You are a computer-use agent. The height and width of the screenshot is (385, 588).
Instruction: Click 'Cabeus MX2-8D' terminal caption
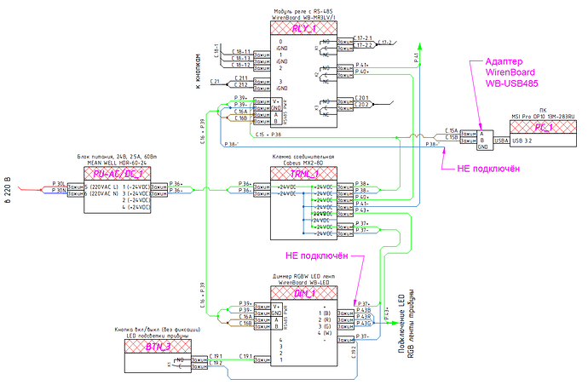(303, 163)
